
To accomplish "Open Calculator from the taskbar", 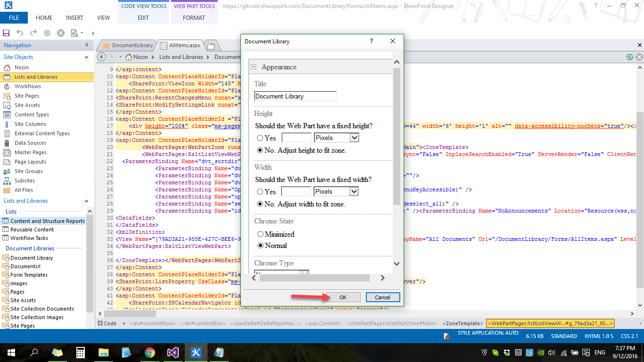I will click(81, 352).
